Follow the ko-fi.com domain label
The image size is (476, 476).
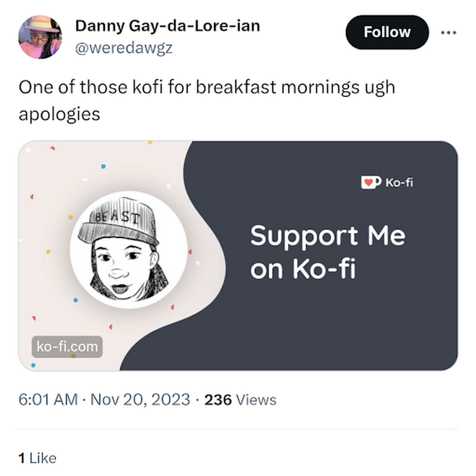coord(67,347)
